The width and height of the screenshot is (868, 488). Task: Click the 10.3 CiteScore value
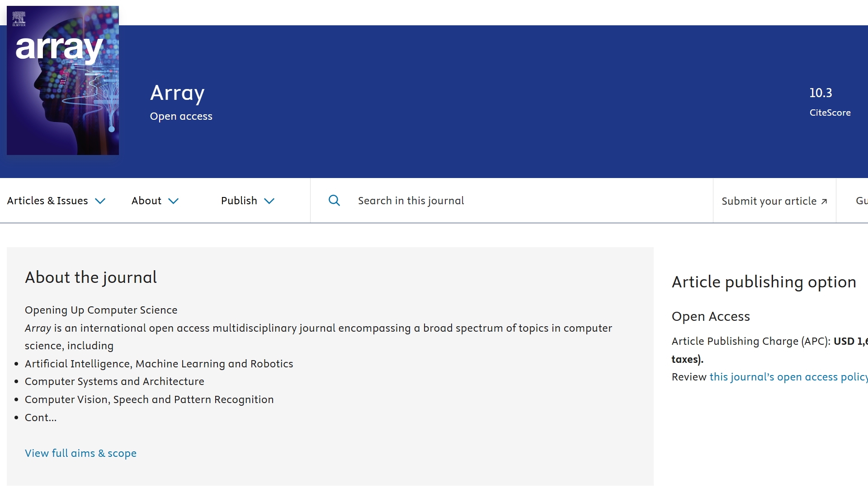(821, 93)
